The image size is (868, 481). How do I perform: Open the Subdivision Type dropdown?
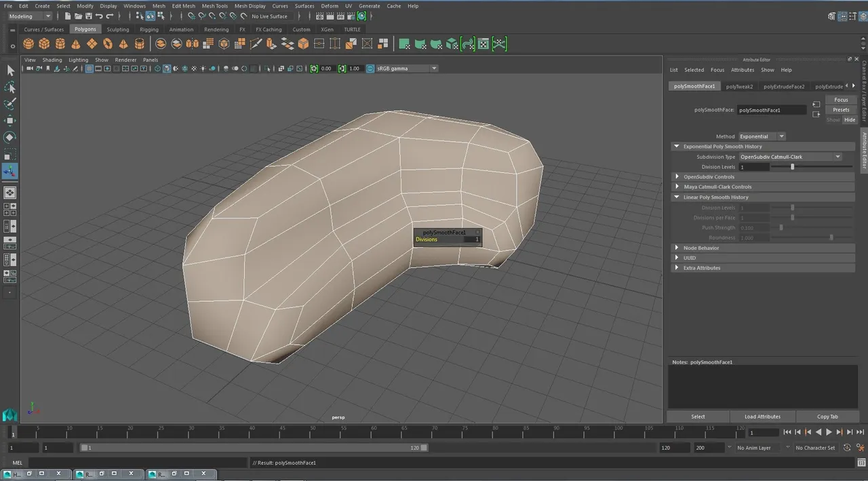click(790, 157)
